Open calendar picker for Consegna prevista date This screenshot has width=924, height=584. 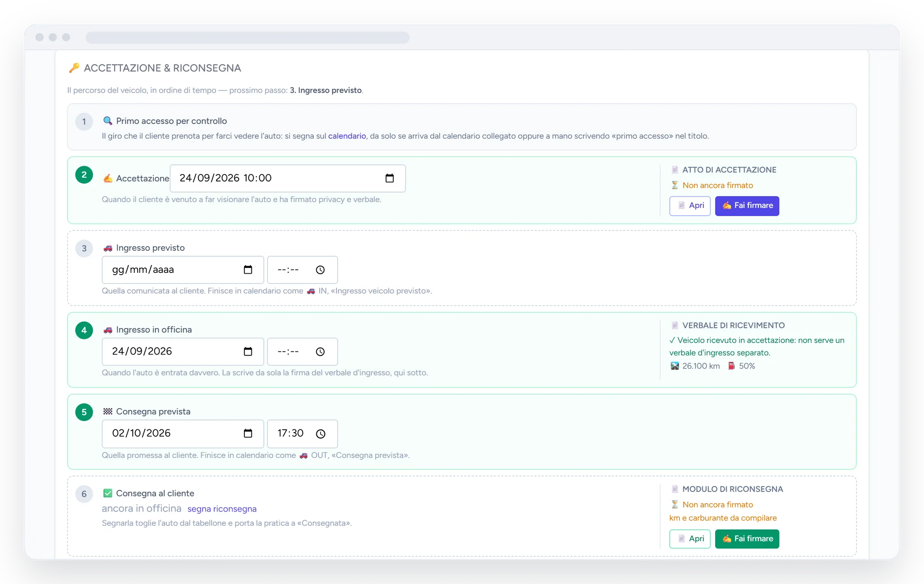click(x=248, y=433)
